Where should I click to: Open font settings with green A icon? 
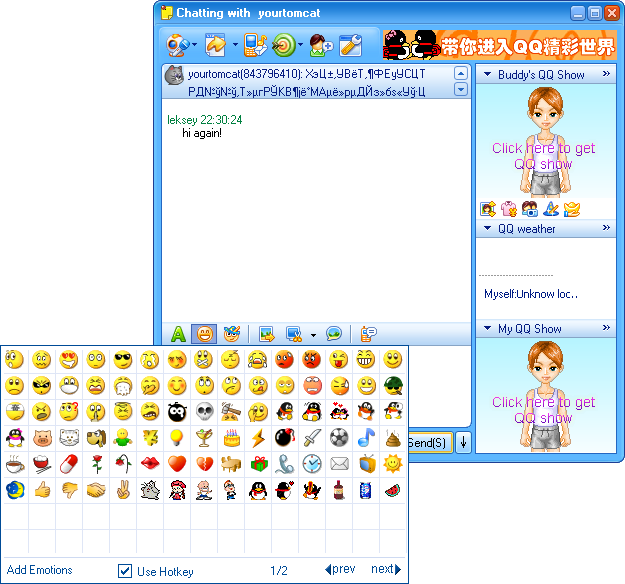[178, 334]
